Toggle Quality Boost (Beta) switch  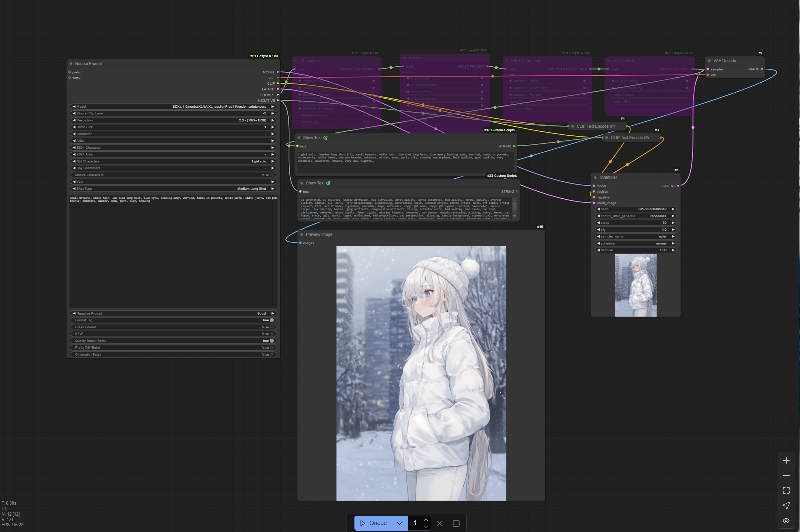coord(272,341)
